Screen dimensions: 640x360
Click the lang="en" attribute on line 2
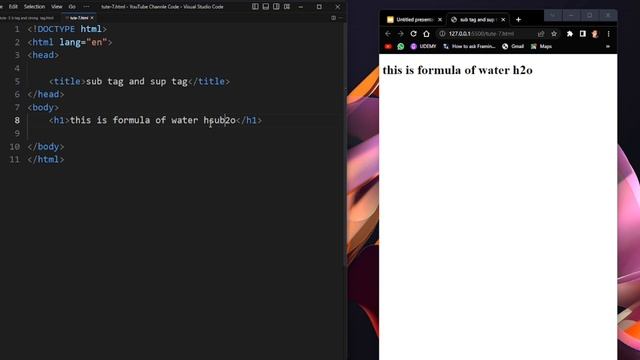pos(83,42)
